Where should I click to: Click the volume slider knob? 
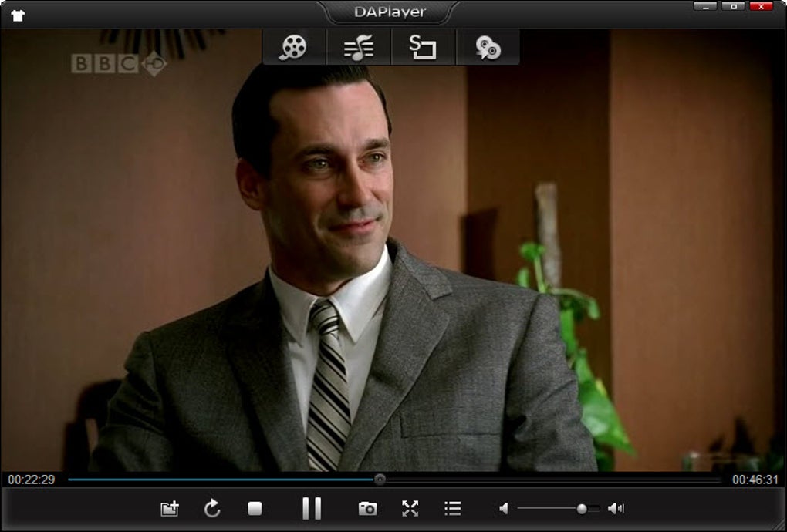[582, 509]
